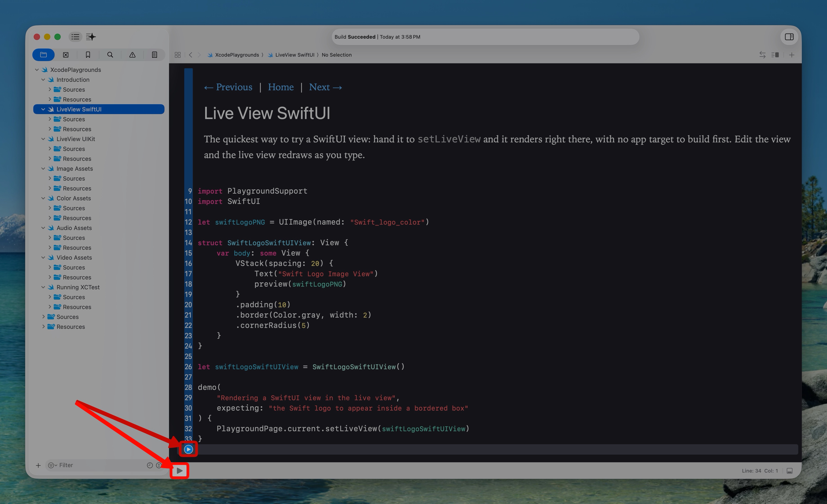Select Resources folder under Image Assets

[99, 188]
